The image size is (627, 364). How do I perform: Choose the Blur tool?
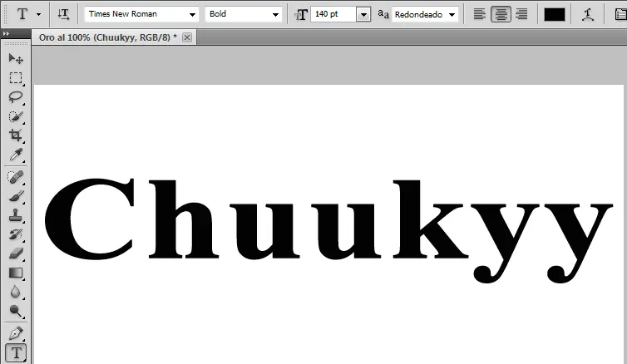tap(16, 292)
